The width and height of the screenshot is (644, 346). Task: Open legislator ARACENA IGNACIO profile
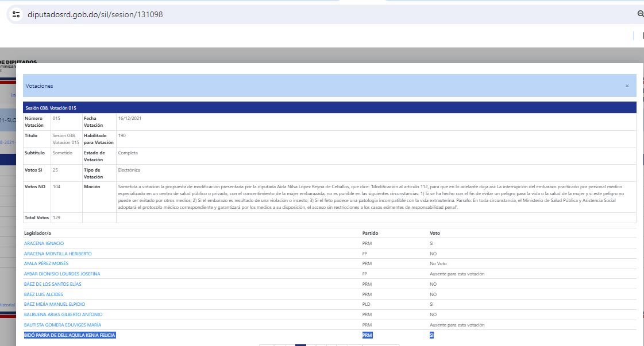pos(44,244)
